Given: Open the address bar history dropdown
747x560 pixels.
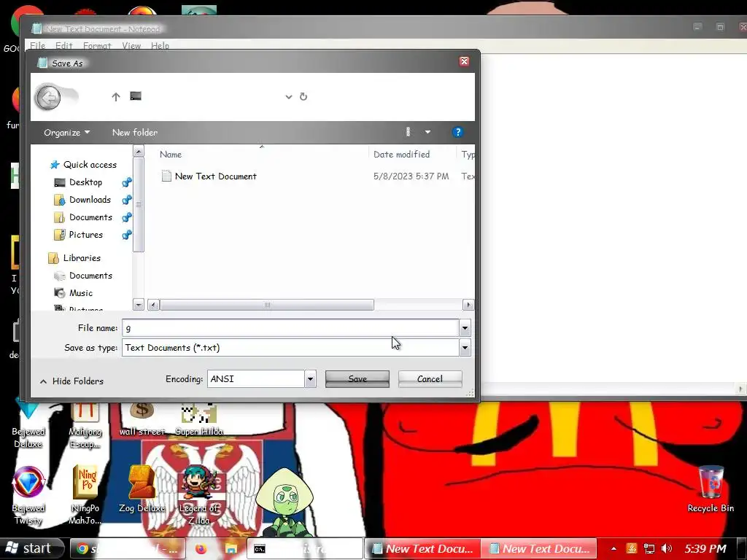Looking at the screenshot, I should (x=288, y=97).
